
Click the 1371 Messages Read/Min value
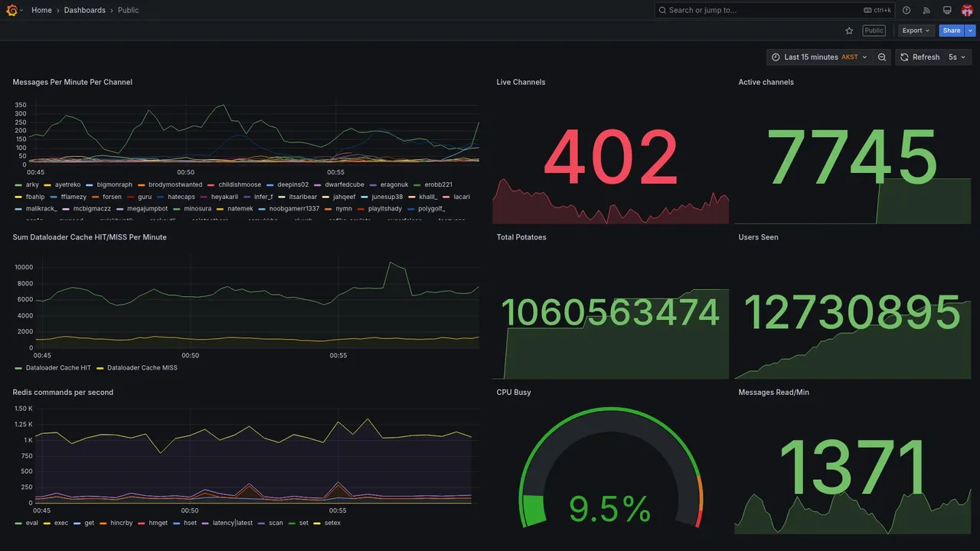point(852,468)
